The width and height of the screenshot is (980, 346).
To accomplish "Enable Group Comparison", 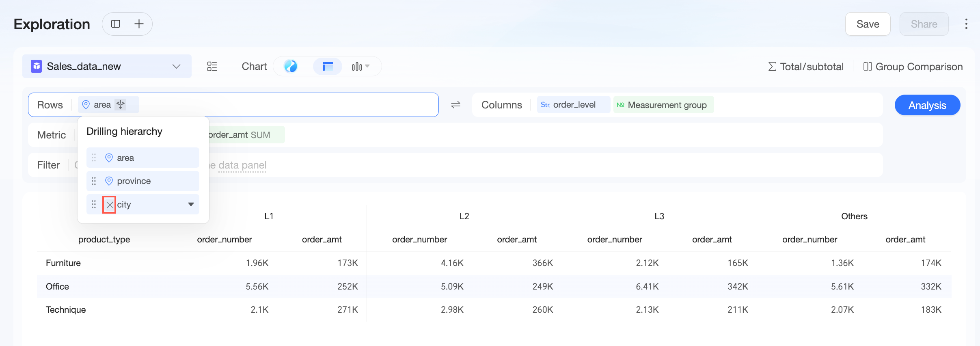I will pos(913,67).
